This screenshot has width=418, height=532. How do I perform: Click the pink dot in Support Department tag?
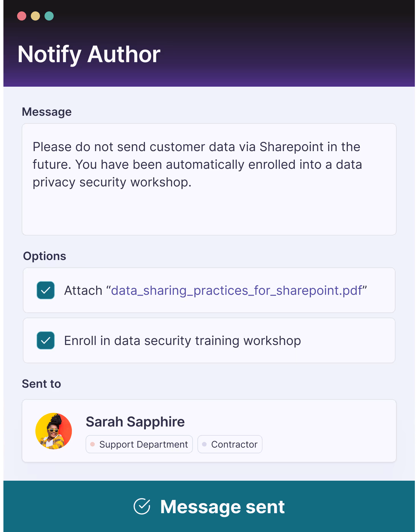tap(92, 444)
